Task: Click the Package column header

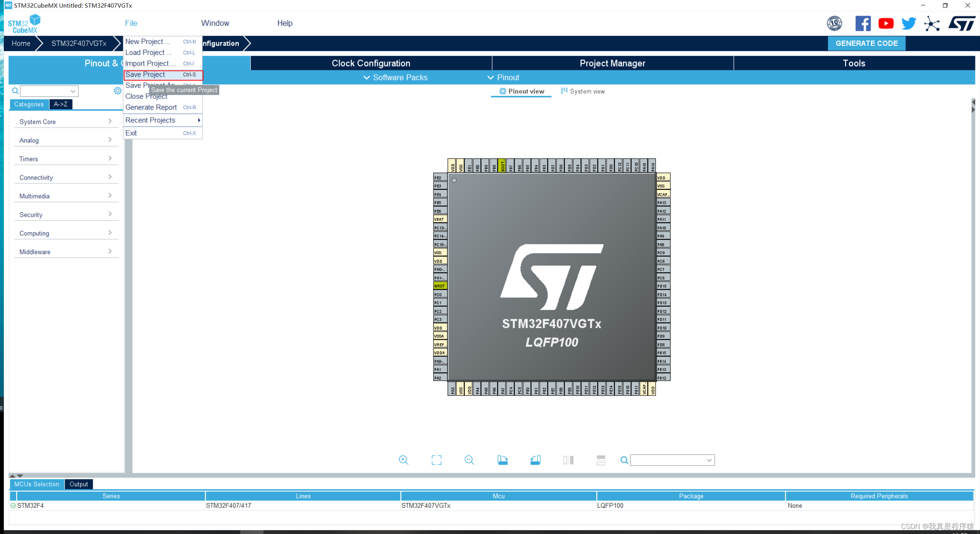Action: (x=691, y=496)
